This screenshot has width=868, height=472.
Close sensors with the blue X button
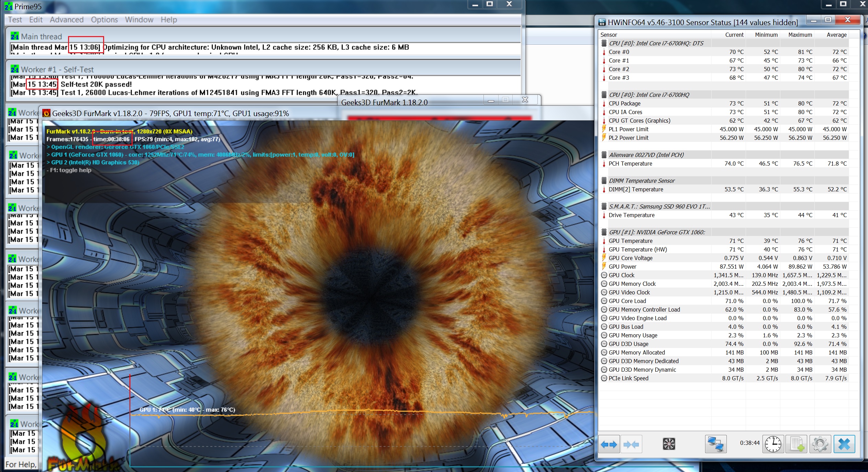[x=844, y=444]
